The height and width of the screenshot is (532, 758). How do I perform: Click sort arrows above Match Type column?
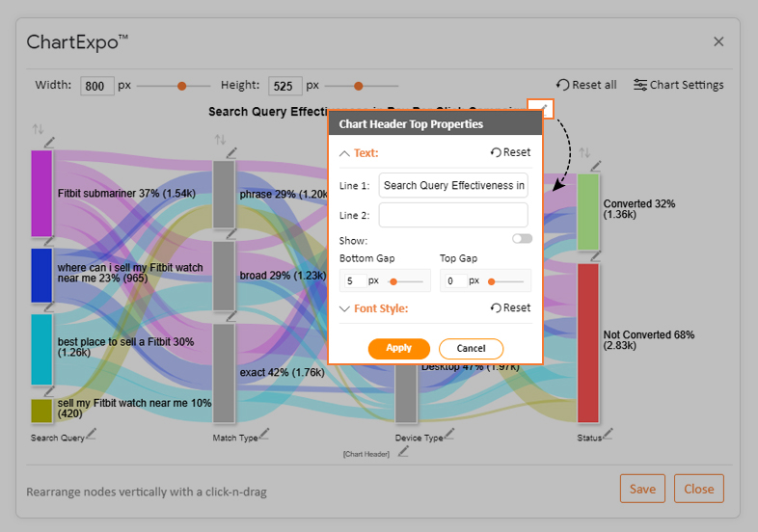[x=221, y=140]
